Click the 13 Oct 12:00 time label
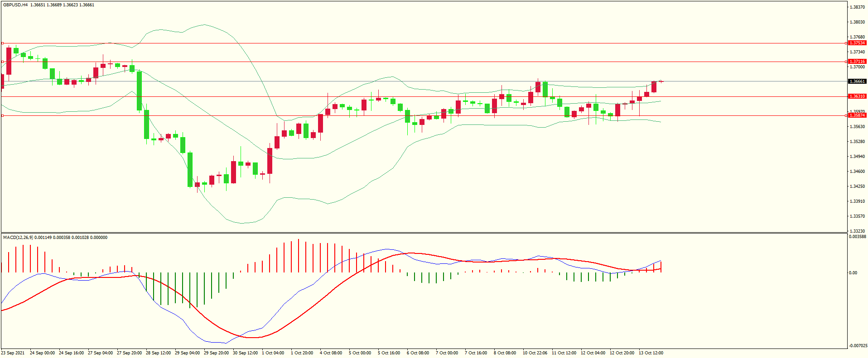Screen dimensions: 868x358 point(651,353)
